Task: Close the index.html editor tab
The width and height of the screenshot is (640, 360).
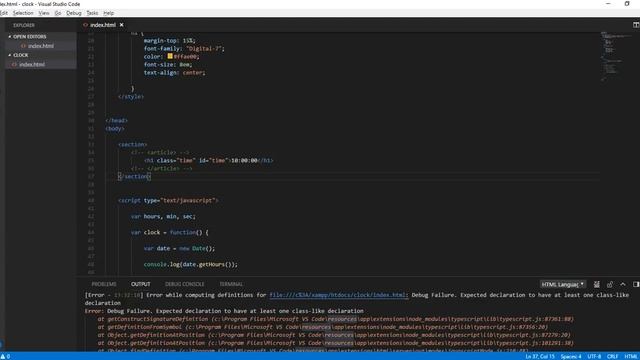Action: click(122, 25)
